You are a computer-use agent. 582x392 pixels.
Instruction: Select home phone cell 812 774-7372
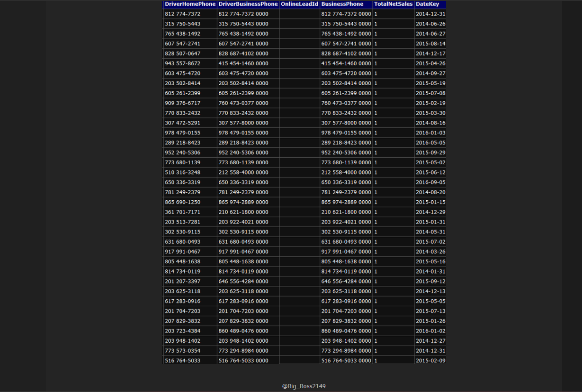[183, 14]
